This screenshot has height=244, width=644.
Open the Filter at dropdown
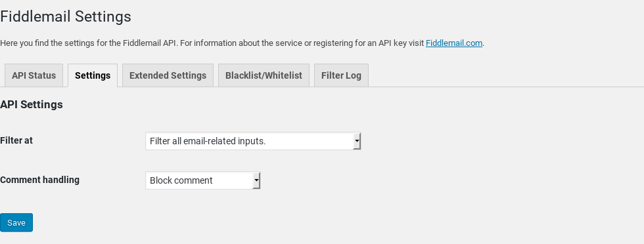tap(253, 141)
